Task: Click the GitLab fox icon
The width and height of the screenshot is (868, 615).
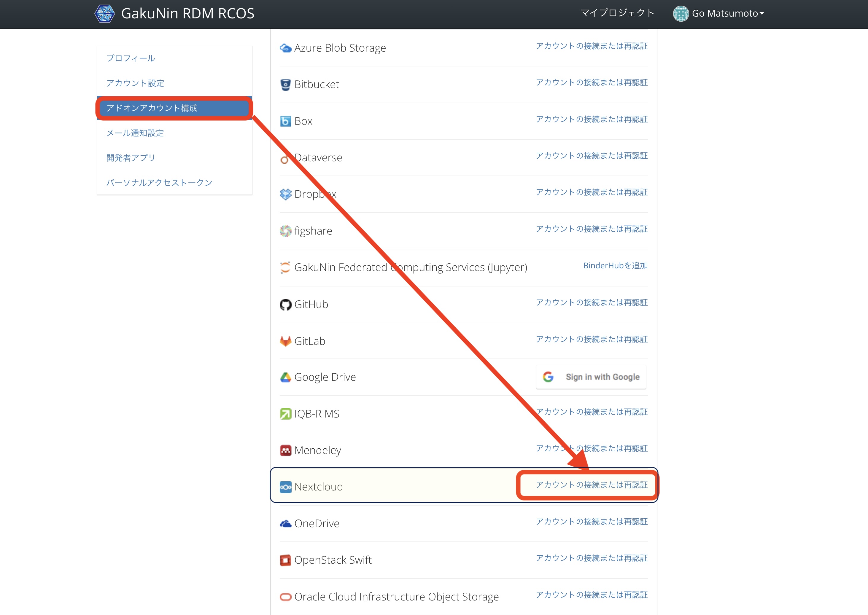Action: (285, 341)
